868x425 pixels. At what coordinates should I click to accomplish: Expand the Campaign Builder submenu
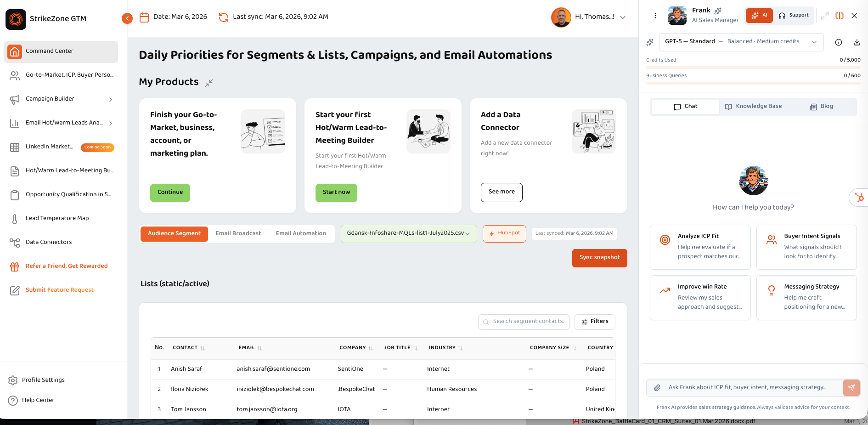click(x=111, y=99)
